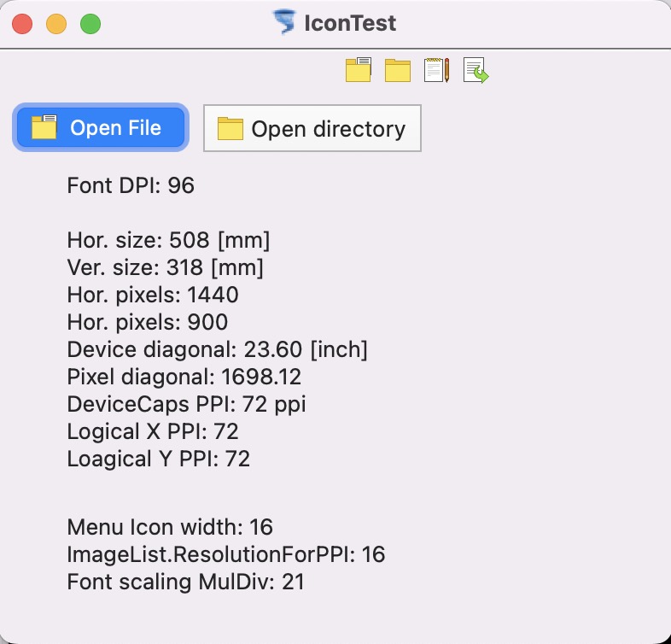Click the Open directory button text
The image size is (671, 644).
click(x=328, y=129)
